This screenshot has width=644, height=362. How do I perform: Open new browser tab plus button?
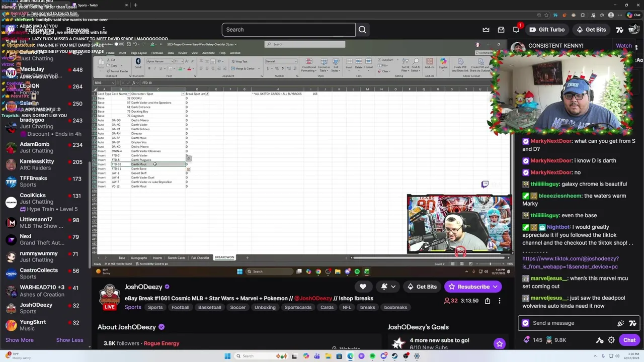[135, 5]
